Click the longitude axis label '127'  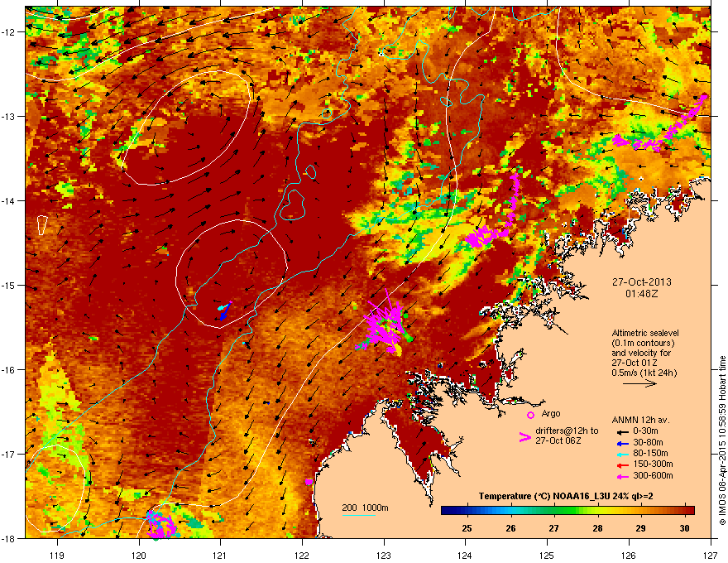[x=711, y=555]
